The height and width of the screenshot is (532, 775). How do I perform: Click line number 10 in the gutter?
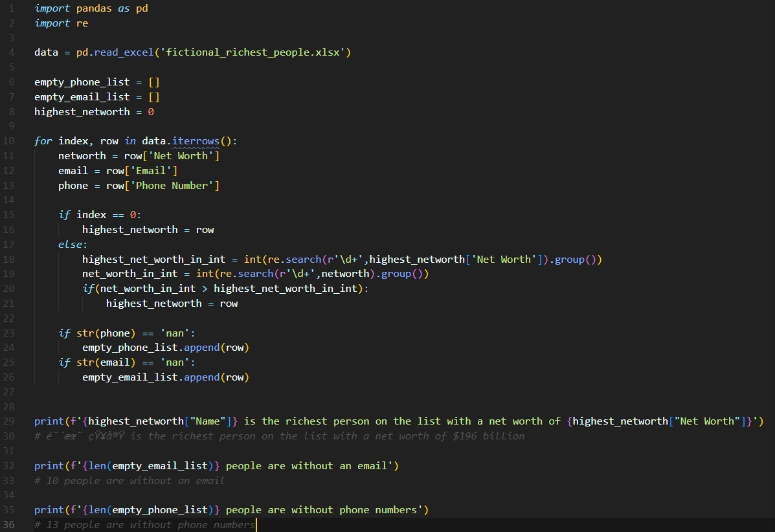click(9, 141)
